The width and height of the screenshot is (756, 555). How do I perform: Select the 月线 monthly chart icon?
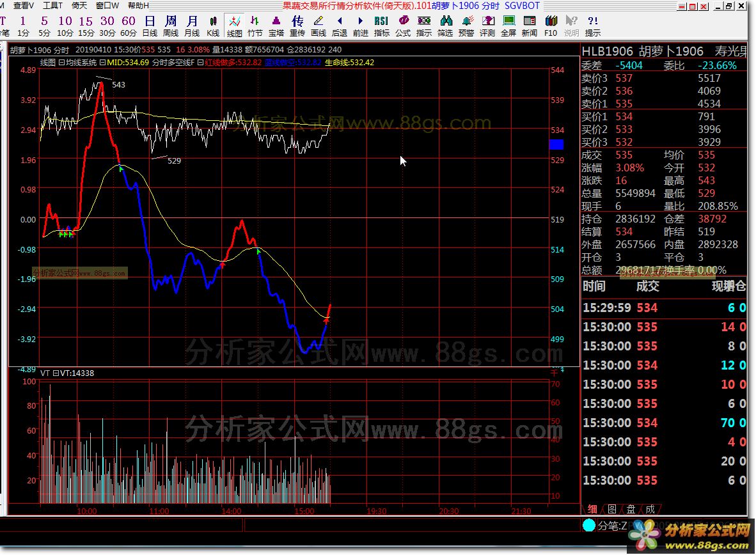coord(192,26)
